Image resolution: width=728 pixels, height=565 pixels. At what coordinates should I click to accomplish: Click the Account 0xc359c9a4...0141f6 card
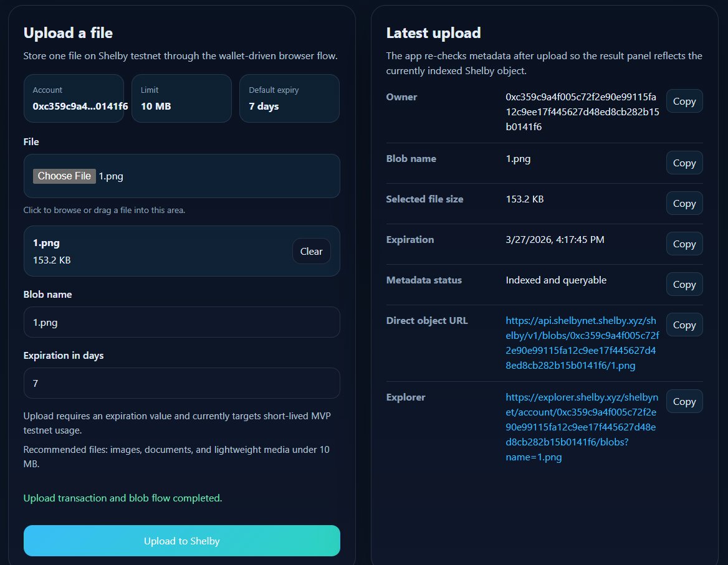[74, 98]
